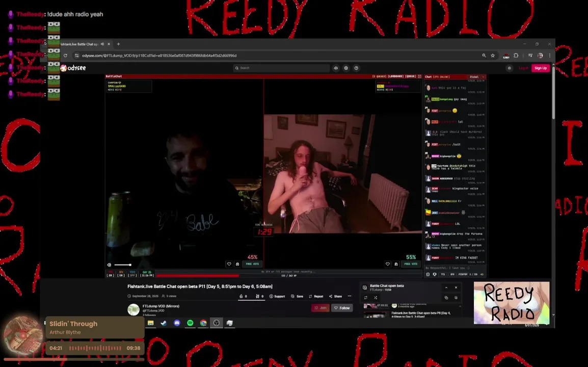Select the Fishtank.live Battle Chat browser tab

[80, 44]
